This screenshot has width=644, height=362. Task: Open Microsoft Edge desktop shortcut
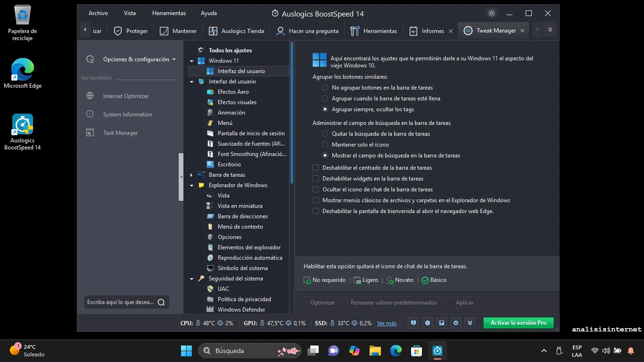(22, 73)
